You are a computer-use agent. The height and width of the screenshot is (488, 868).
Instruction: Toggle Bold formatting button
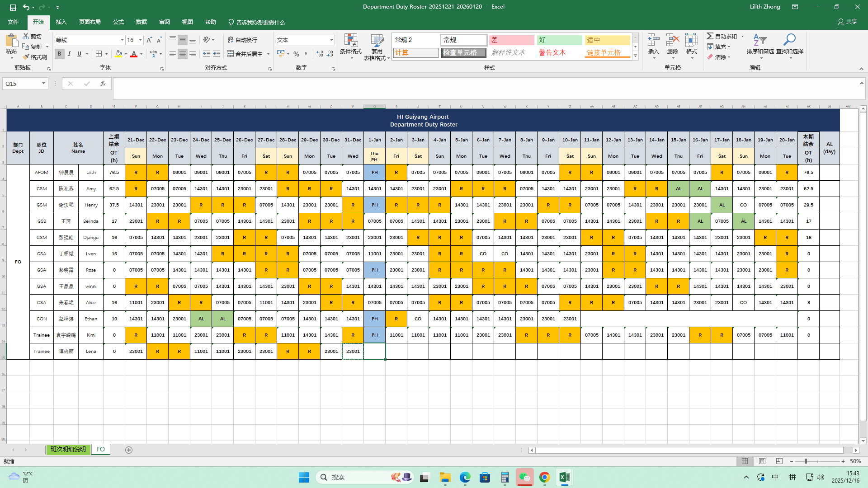[x=59, y=54]
